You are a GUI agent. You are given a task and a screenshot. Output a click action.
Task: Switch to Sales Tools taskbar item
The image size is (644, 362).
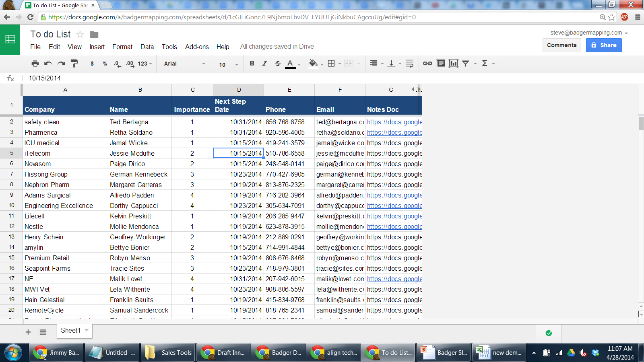[x=168, y=352]
